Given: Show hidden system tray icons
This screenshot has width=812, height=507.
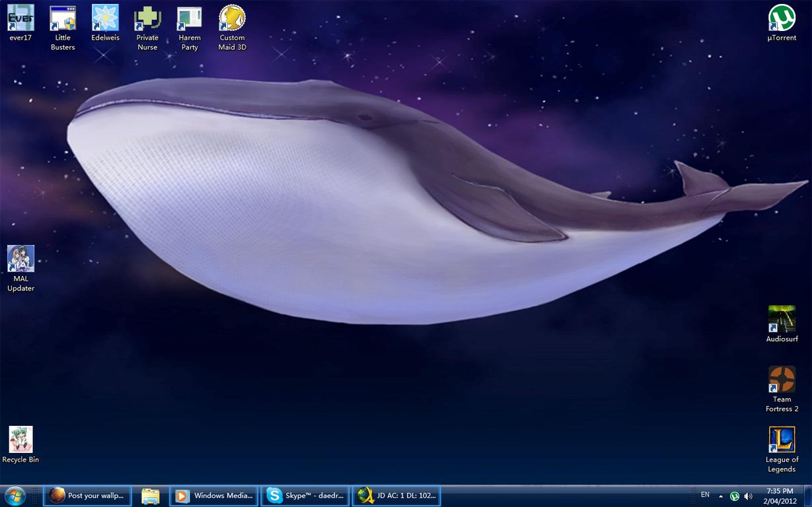Looking at the screenshot, I should [720, 496].
